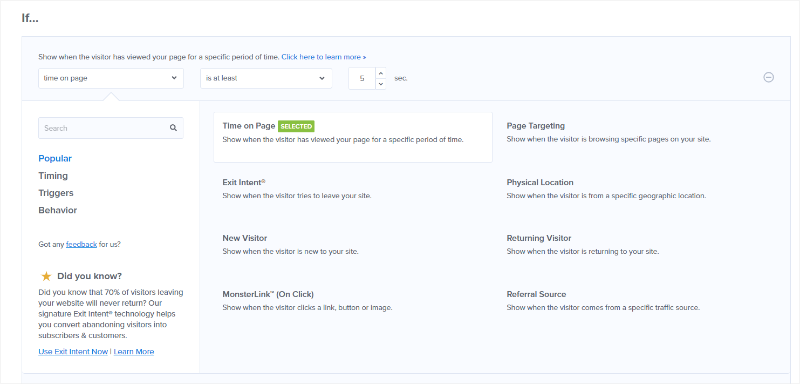Select the Timing category
This screenshot has width=800, height=384.
pos(53,176)
